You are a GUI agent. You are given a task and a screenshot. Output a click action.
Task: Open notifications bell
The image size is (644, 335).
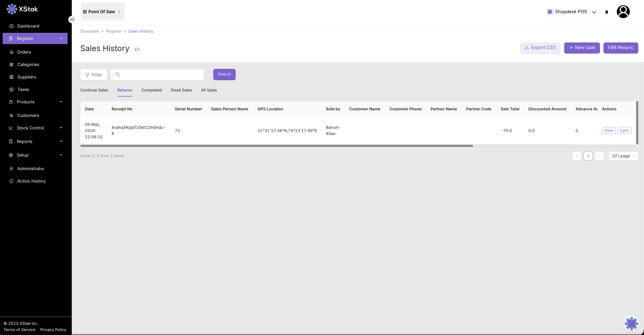[x=606, y=12]
